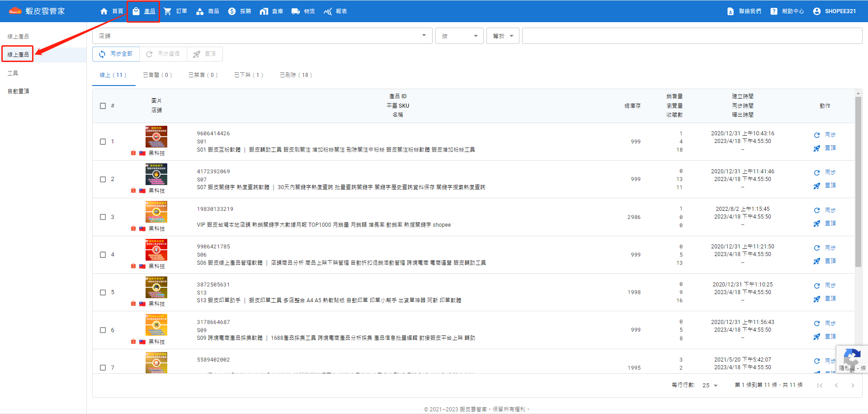Open the VIP product 19830133219 thumbnail
868x414 pixels.
tap(156, 212)
